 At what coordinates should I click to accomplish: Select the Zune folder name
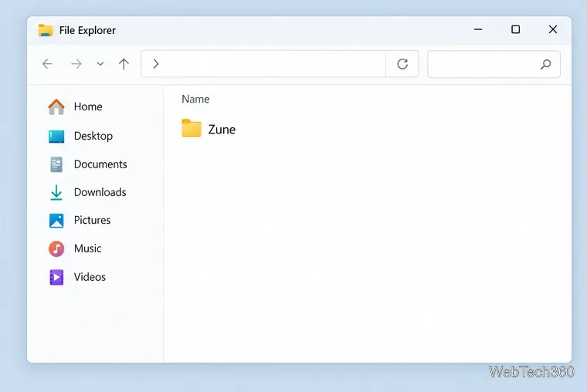[222, 130]
